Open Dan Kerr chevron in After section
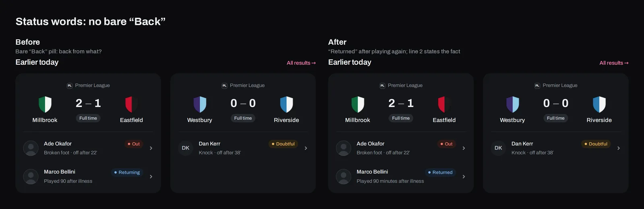The image size is (644, 209). [x=619, y=148]
